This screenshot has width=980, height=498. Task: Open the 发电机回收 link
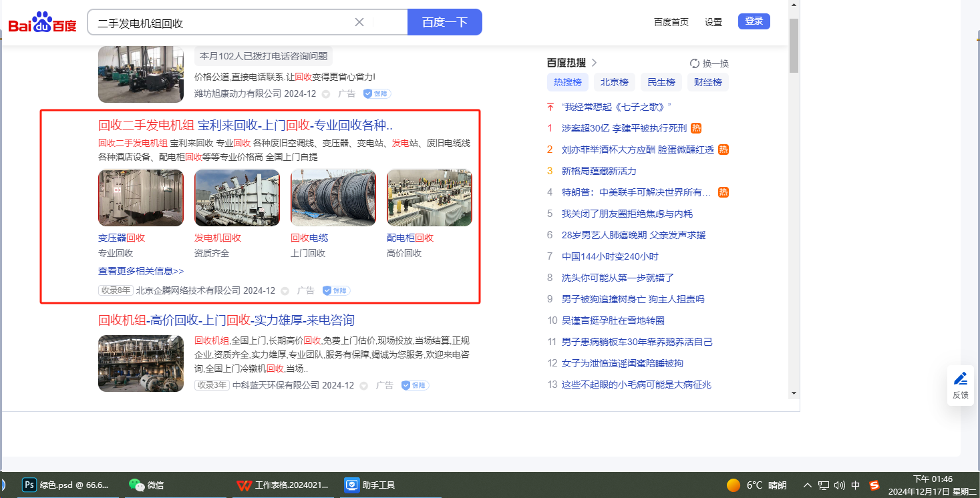218,238
